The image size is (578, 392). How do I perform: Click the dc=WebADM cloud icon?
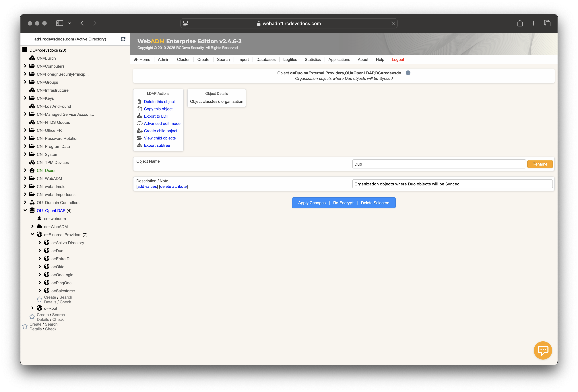pos(39,226)
